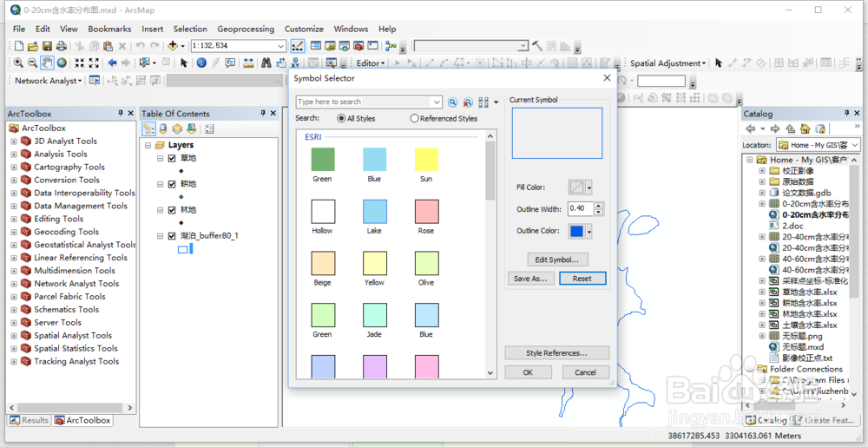Screen dimensions: 868x447
Task: Click the Edit Symbol... button
Action: (x=557, y=260)
